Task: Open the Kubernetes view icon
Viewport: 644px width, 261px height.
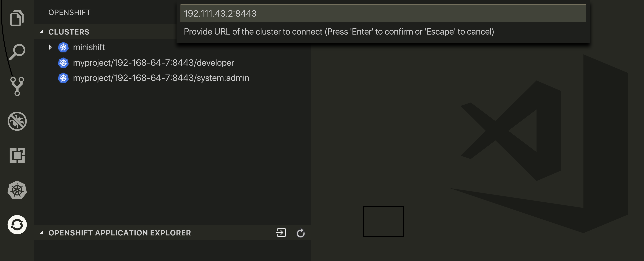Action: pos(17,190)
